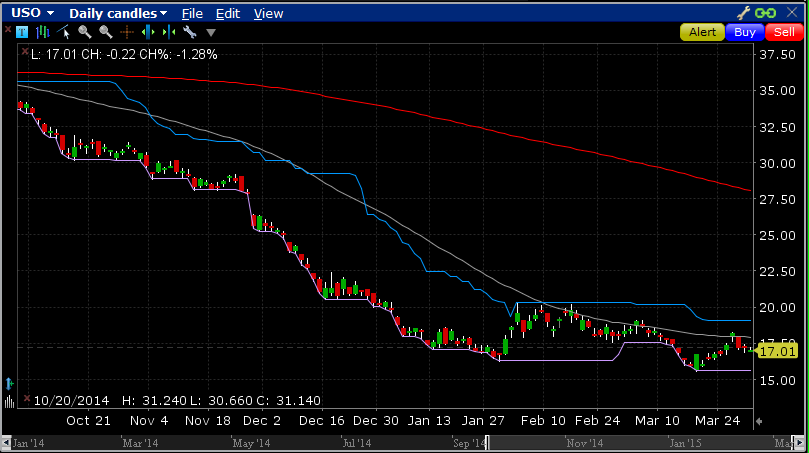Click the blue-green expand time axis icon
The image size is (809, 453).
[147, 32]
